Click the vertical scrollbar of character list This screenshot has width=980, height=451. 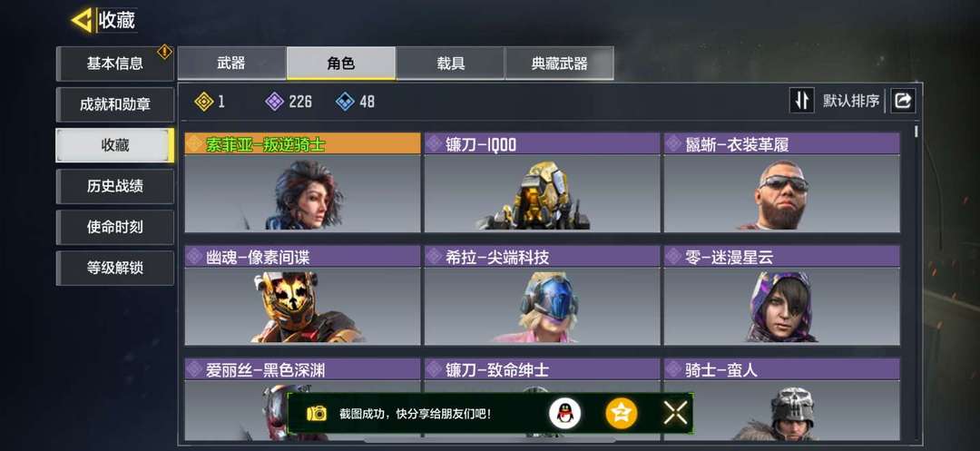[916, 281]
